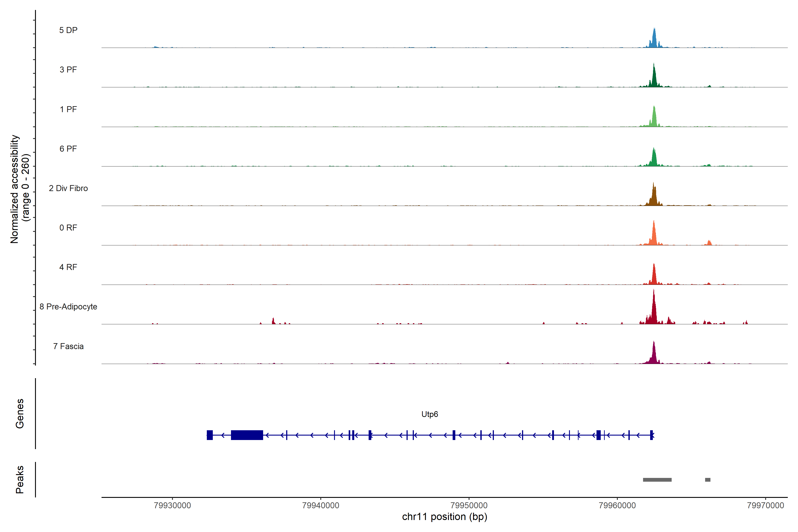Select the 8 Pre-Adipocyte label
798x532 pixels.
68,307
